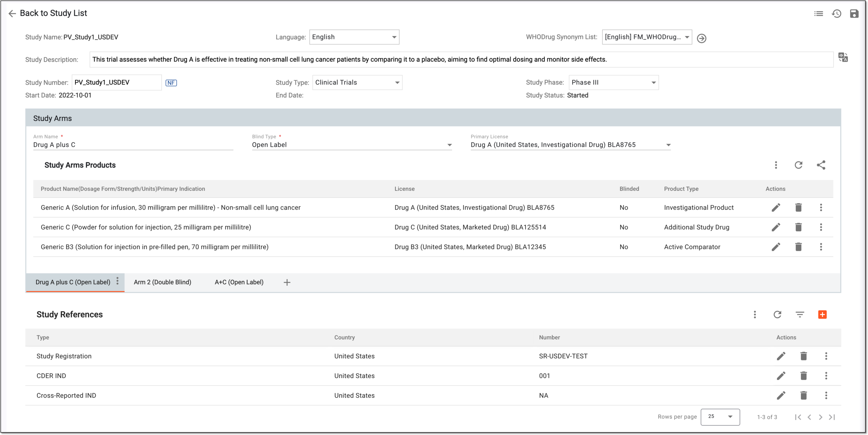Click the Back to Study List arrow
868x435 pixels.
[x=12, y=14]
